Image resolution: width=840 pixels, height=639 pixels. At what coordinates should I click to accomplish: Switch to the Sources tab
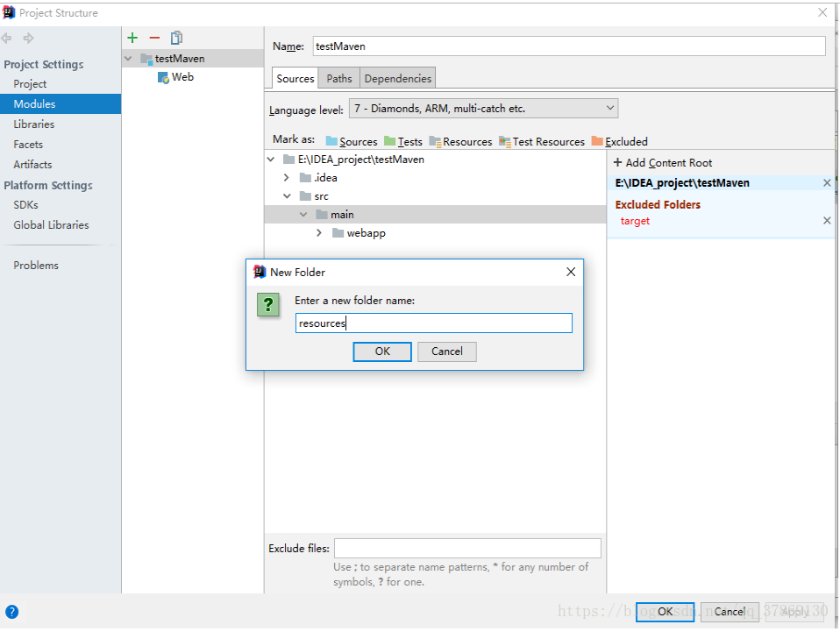coord(295,78)
